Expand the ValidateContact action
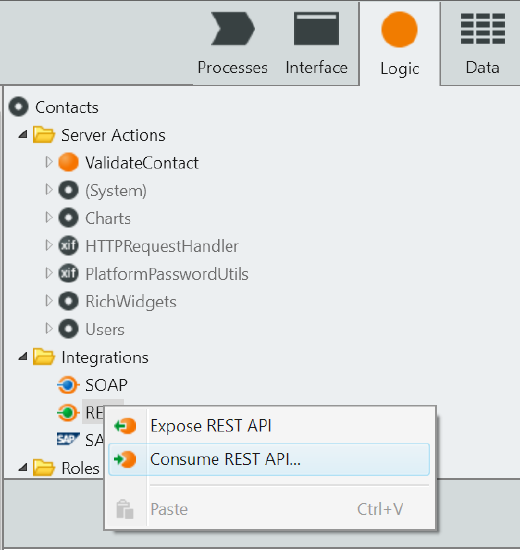Screen dimensions: 520x550 tap(49, 162)
